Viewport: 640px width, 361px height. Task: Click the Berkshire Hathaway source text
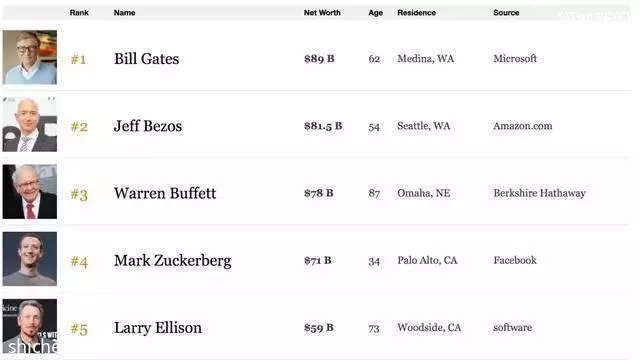click(540, 193)
